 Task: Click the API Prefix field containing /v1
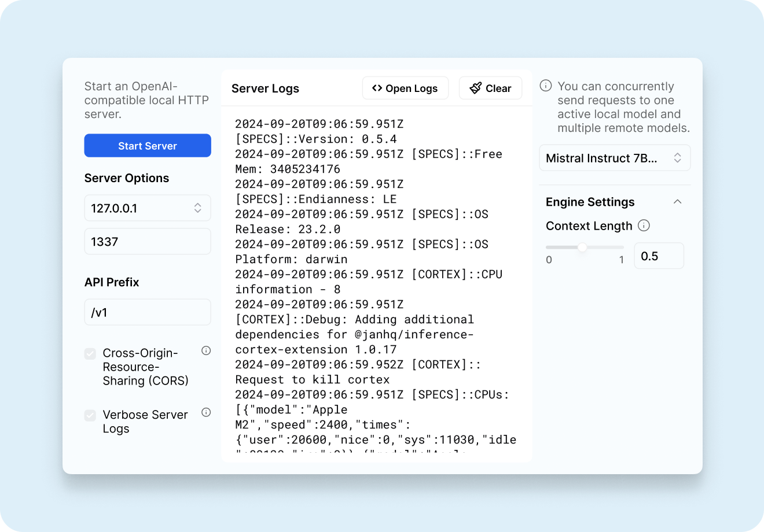[147, 312]
